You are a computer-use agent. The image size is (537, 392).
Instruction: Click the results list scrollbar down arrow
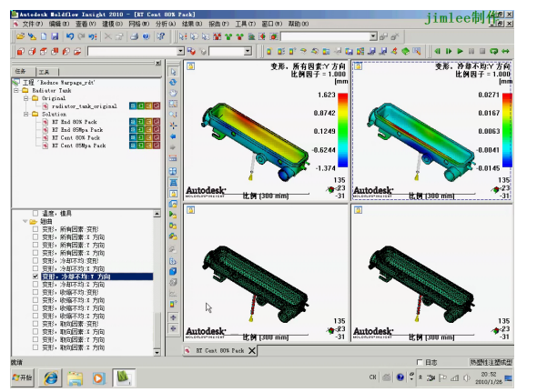coord(157,352)
